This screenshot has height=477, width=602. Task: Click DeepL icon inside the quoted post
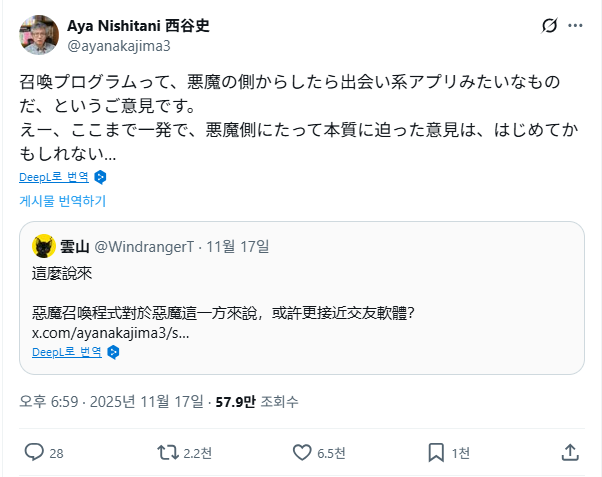click(x=114, y=352)
